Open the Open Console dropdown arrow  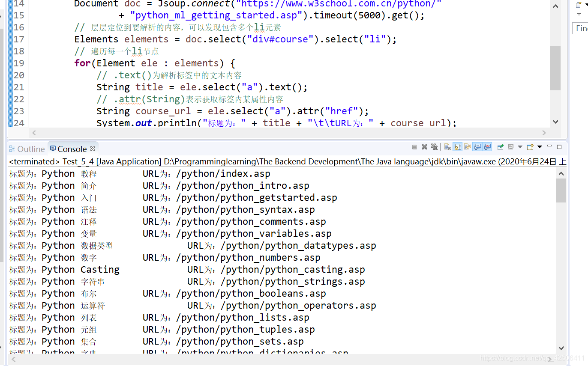tap(540, 147)
